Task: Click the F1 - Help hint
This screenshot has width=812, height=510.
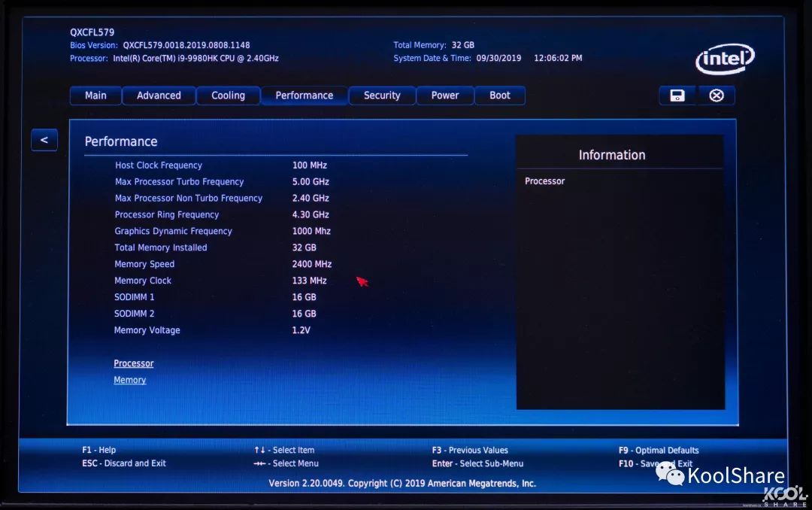Action: [x=99, y=450]
